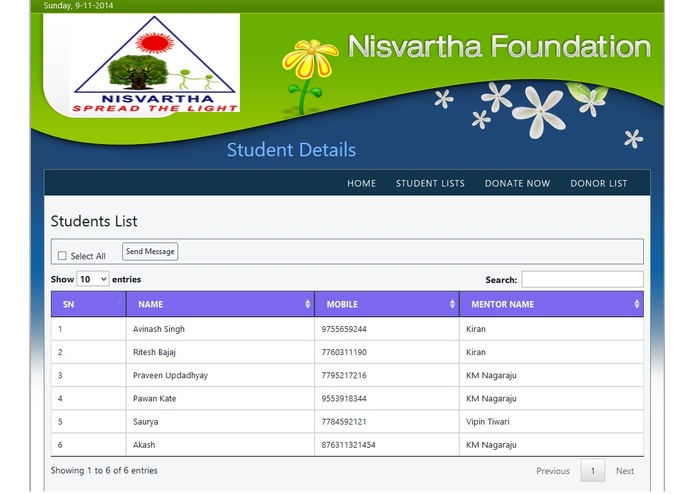Click the Nisvartha triangle logo

pyautogui.click(x=155, y=63)
